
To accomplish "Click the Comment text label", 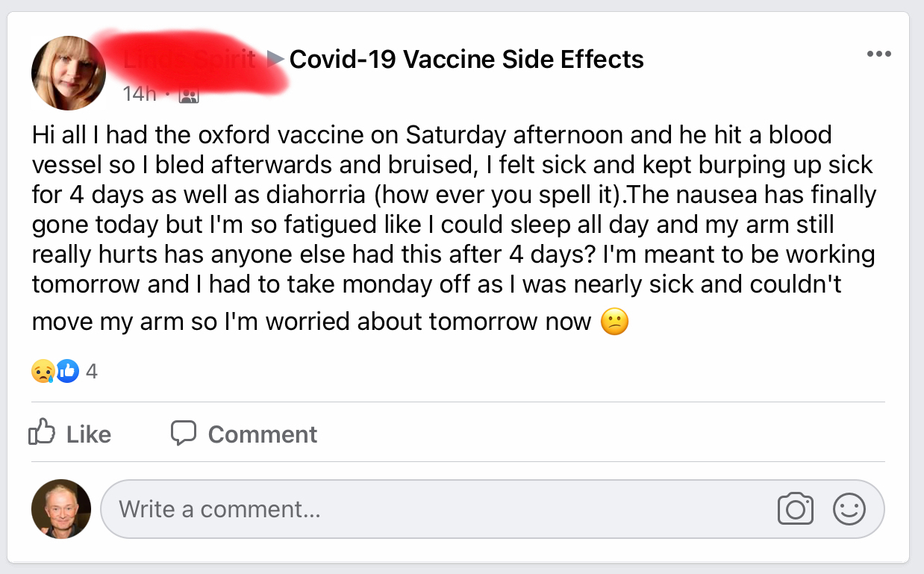I will (263, 434).
